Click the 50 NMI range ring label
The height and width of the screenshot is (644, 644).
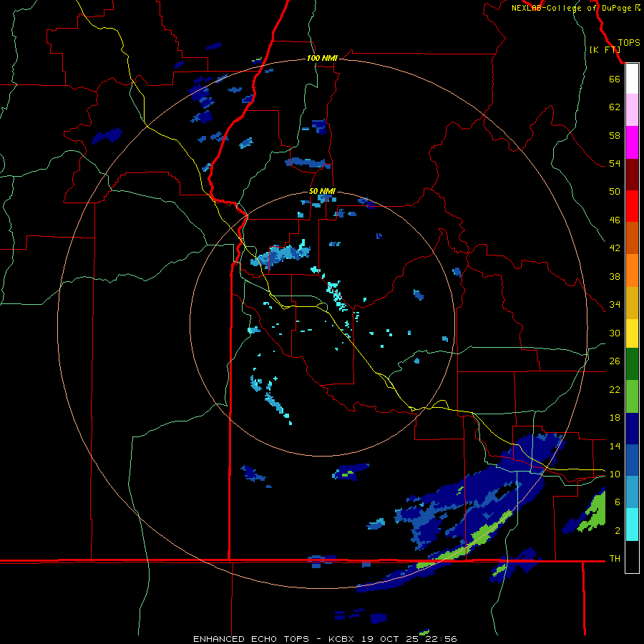pyautogui.click(x=322, y=191)
